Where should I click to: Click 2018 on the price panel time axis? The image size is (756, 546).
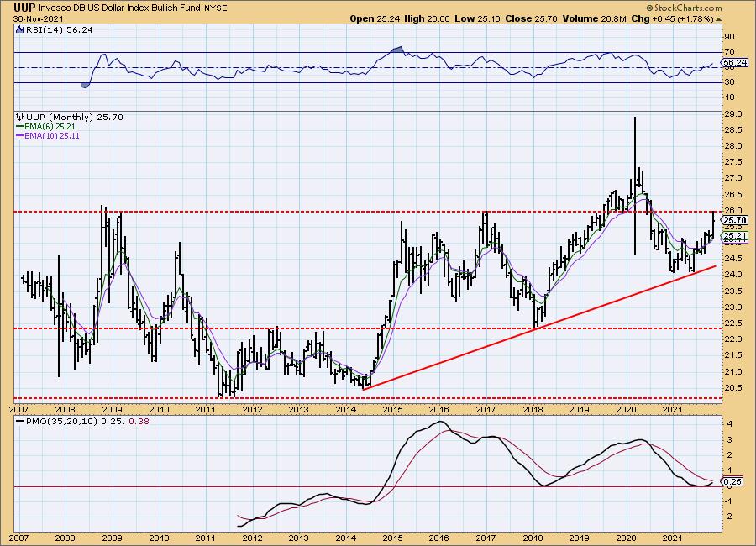pyautogui.click(x=533, y=410)
